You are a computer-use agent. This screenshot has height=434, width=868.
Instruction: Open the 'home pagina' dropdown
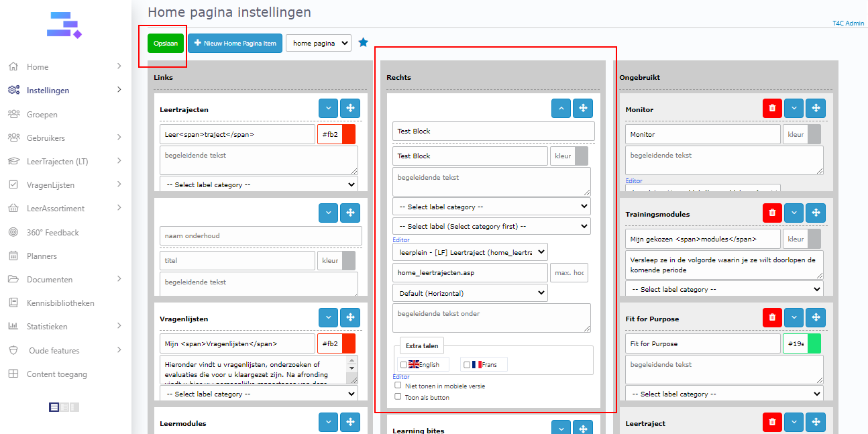(x=318, y=43)
